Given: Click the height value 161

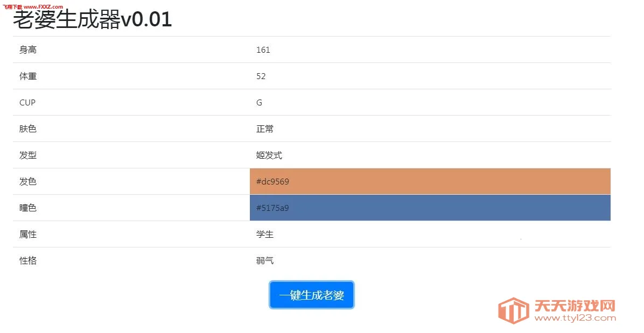Looking at the screenshot, I should [x=263, y=49].
